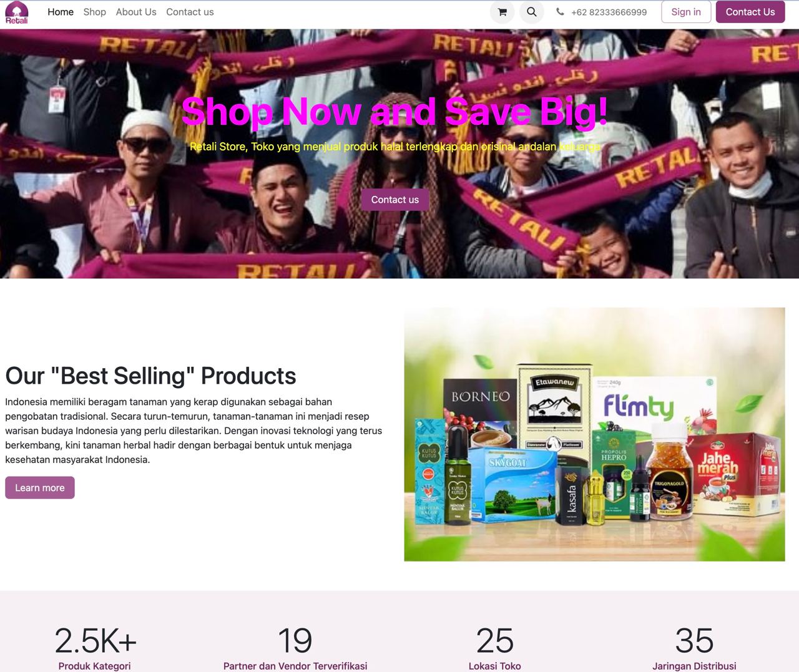Screen dimensions: 799x672
Task: Click the phone icon in header
Action: point(560,12)
